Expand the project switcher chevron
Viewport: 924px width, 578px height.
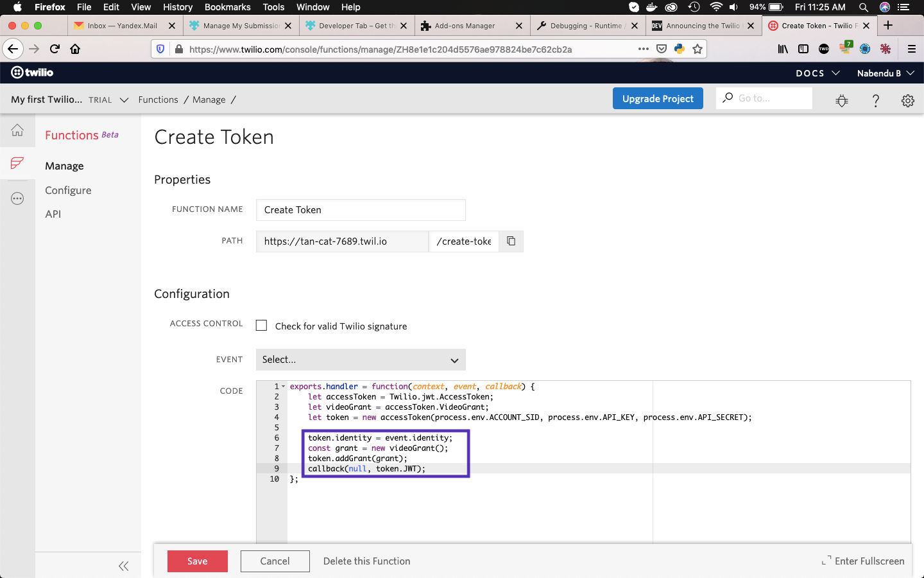[x=124, y=100]
